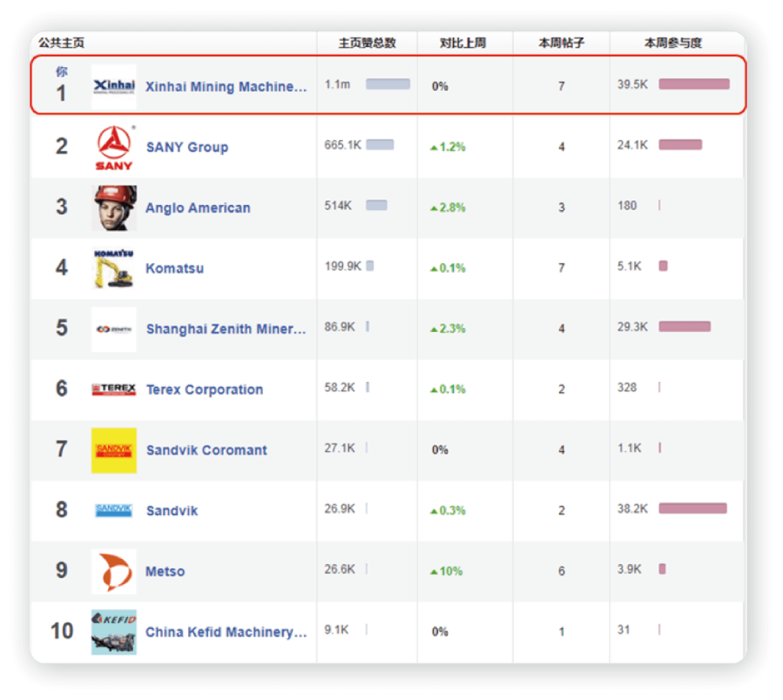Open China Kefid Machinery page link
The height and width of the screenshot is (700, 783).
tap(226, 632)
